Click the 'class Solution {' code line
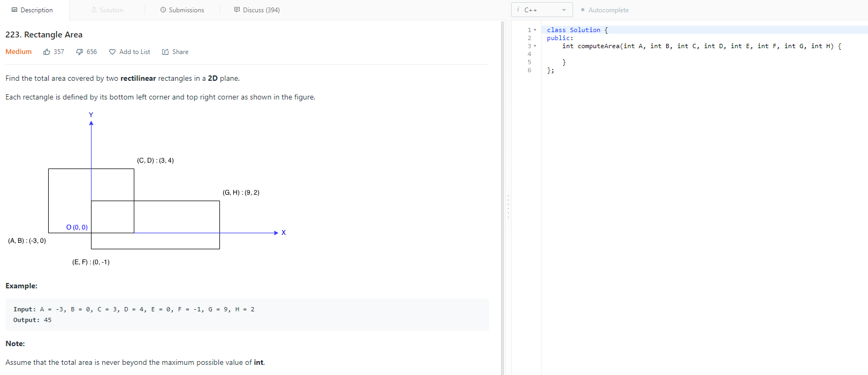The image size is (868, 375). (577, 30)
